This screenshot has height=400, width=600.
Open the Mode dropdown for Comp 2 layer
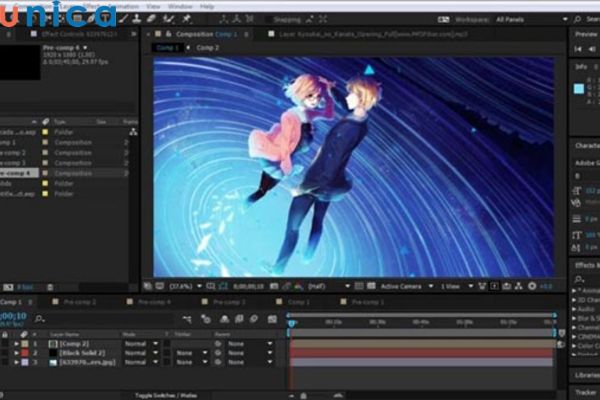[139, 343]
